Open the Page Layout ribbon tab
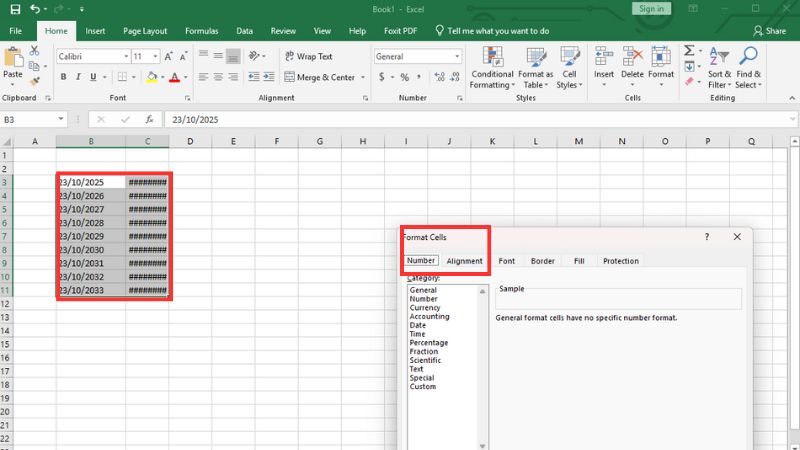Screen dimensions: 800x450 [145, 31]
